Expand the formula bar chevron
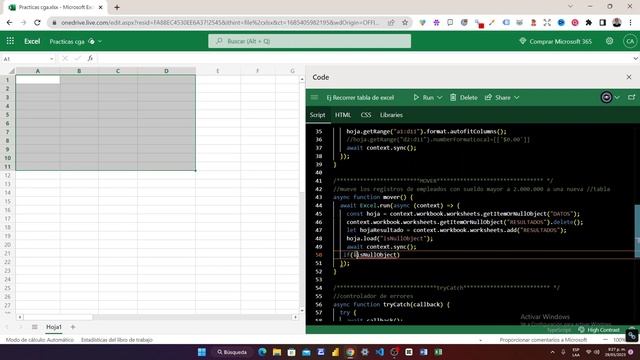Screen dimensions: 640x360 tap(635, 59)
